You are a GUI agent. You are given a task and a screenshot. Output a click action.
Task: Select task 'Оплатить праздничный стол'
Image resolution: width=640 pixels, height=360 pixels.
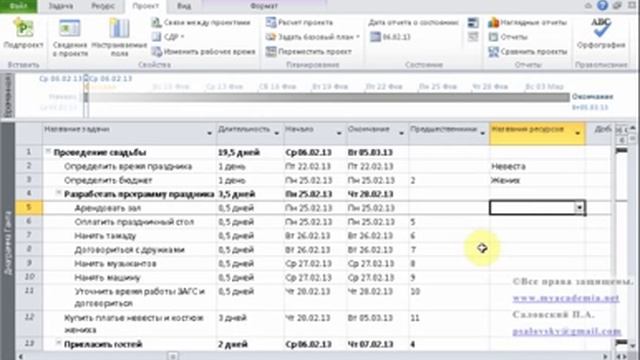click(134, 222)
